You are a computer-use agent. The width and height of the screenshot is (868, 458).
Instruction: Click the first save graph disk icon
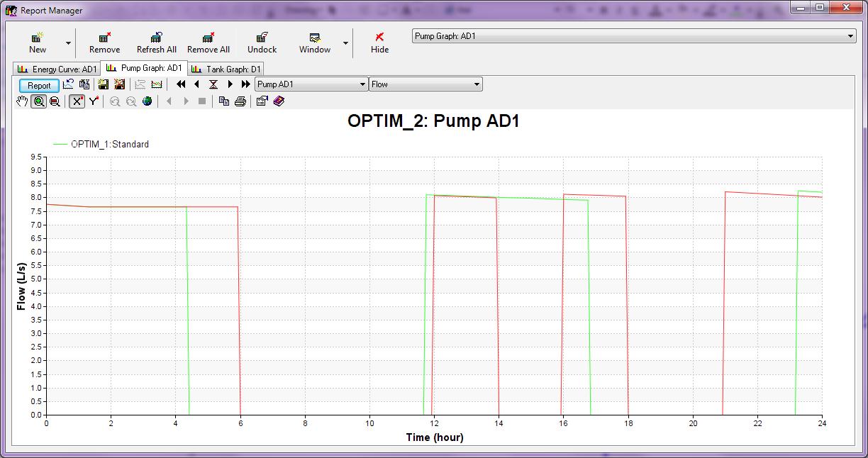click(x=104, y=84)
